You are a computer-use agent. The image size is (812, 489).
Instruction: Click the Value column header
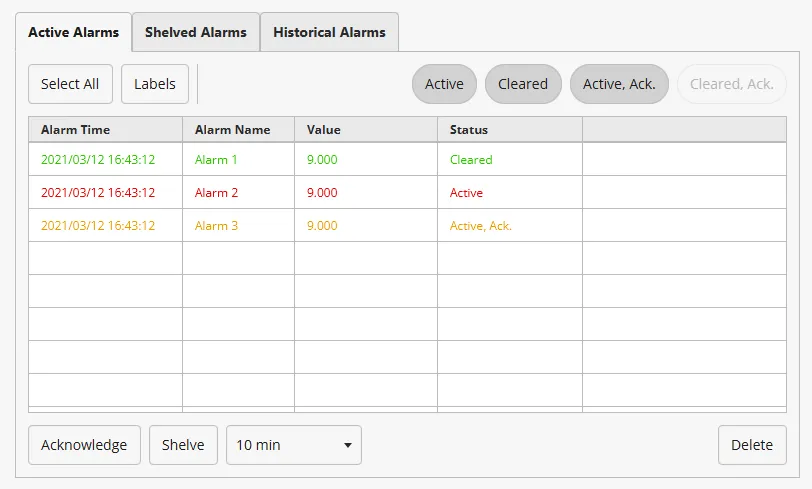[365, 130]
